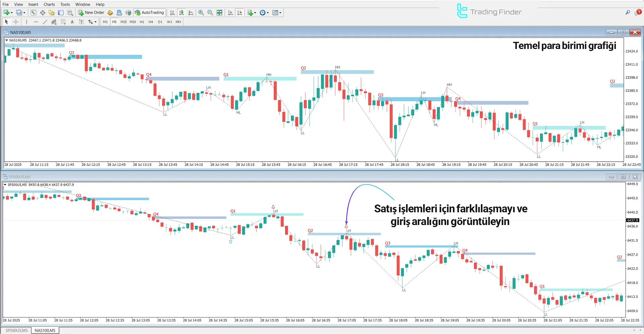Select the text A tool
The image size is (644, 334).
(72, 22)
